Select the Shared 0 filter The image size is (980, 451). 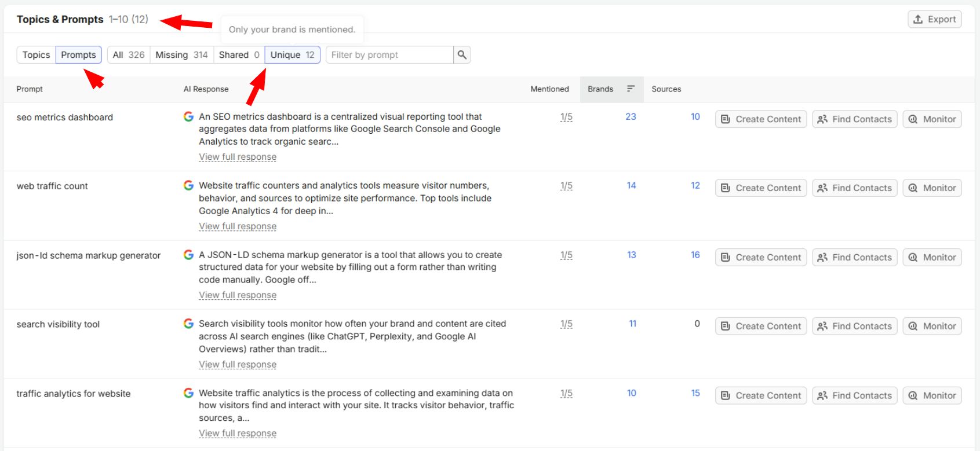tap(239, 55)
